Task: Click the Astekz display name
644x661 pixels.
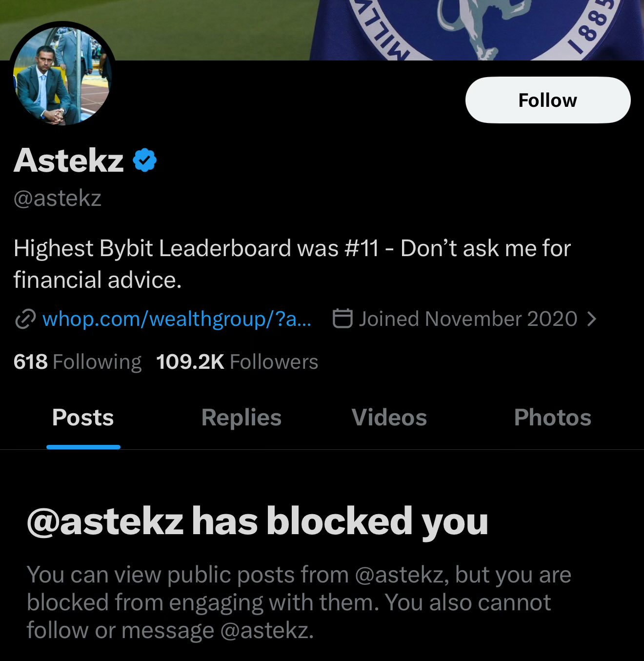Action: pos(69,160)
